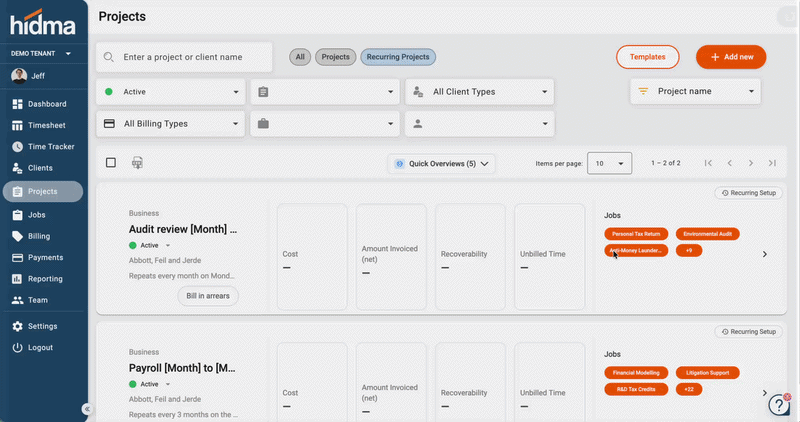This screenshot has height=422, width=800.
Task: Open Payroll project Active status dropdown
Action: 150,384
